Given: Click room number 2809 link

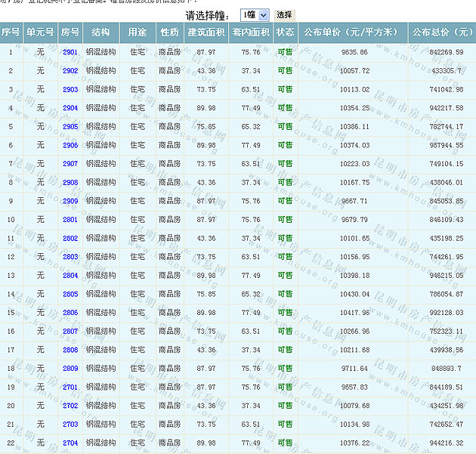Looking at the screenshot, I should pos(70,369).
